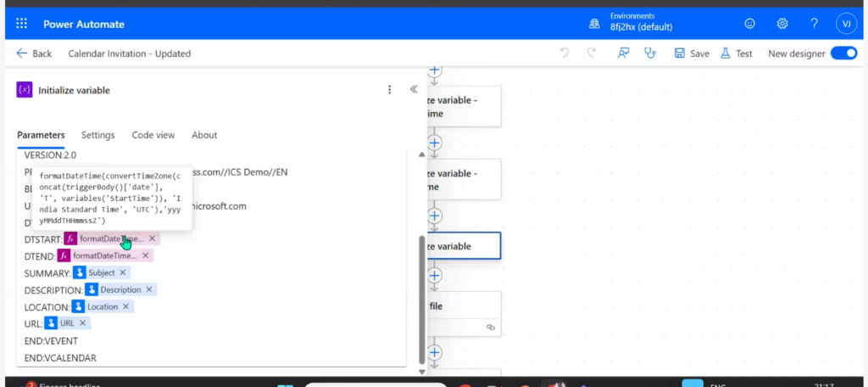The image size is (868, 387).
Task: Toggle the New designer switch off
Action: click(x=843, y=53)
